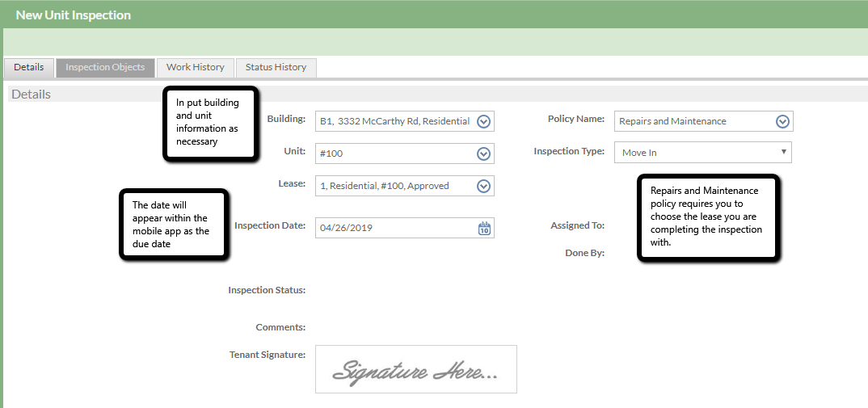Click the 'Signature Here...' tenant signature box
868x408 pixels.
(x=415, y=370)
